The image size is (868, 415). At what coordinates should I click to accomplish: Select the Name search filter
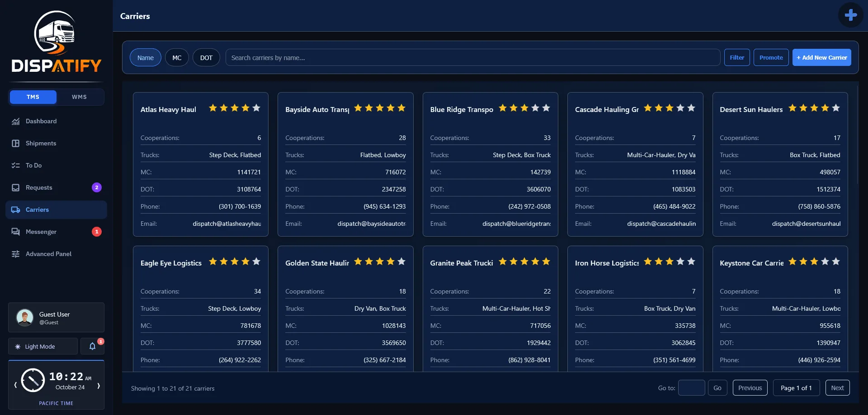[146, 58]
